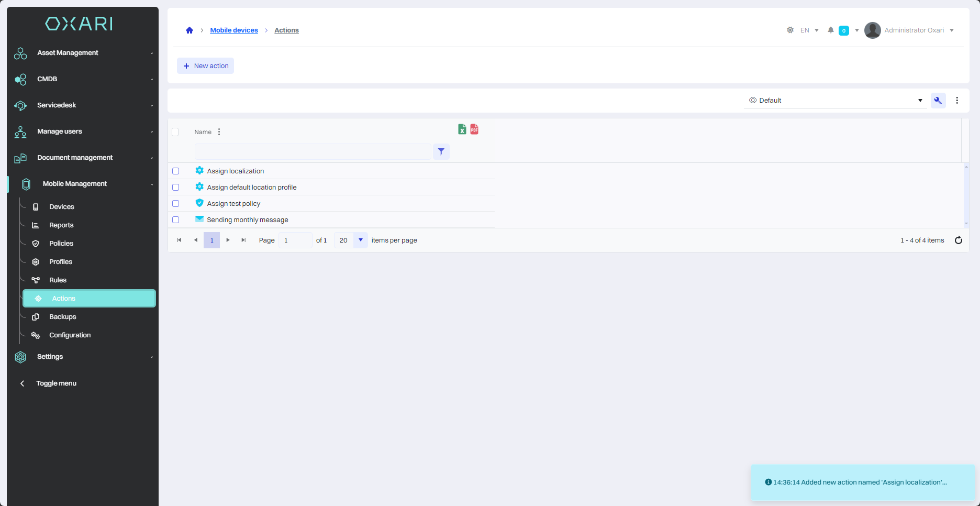Export table to PDF icon
The width and height of the screenshot is (980, 506).
coord(474,129)
